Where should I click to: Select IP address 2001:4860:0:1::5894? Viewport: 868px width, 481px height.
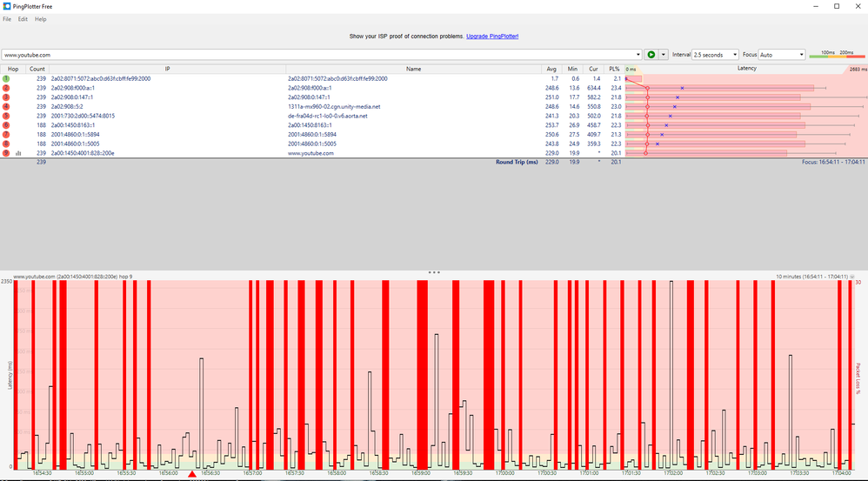76,135
